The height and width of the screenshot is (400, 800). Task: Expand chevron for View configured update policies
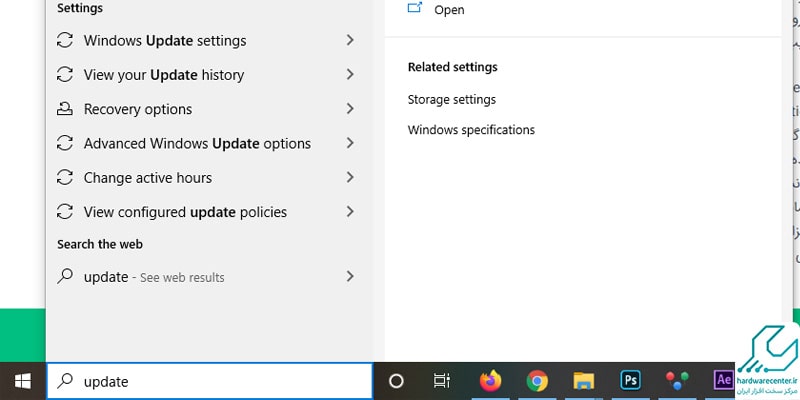(x=350, y=211)
